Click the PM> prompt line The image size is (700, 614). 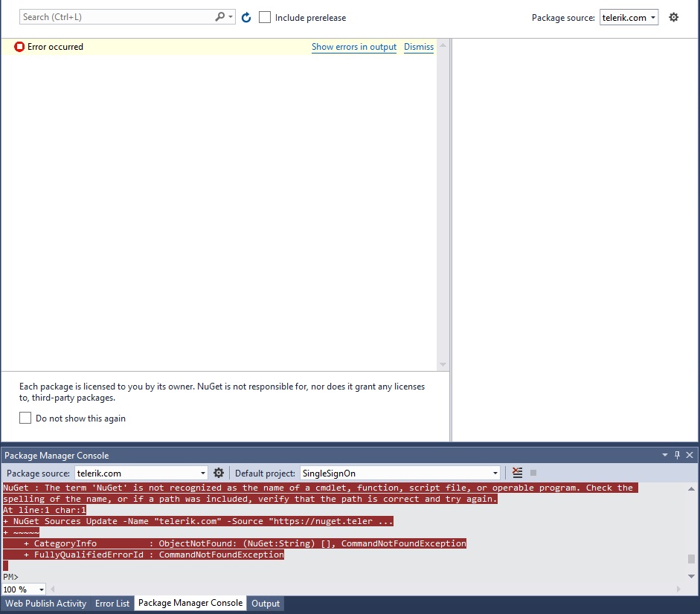[10, 577]
